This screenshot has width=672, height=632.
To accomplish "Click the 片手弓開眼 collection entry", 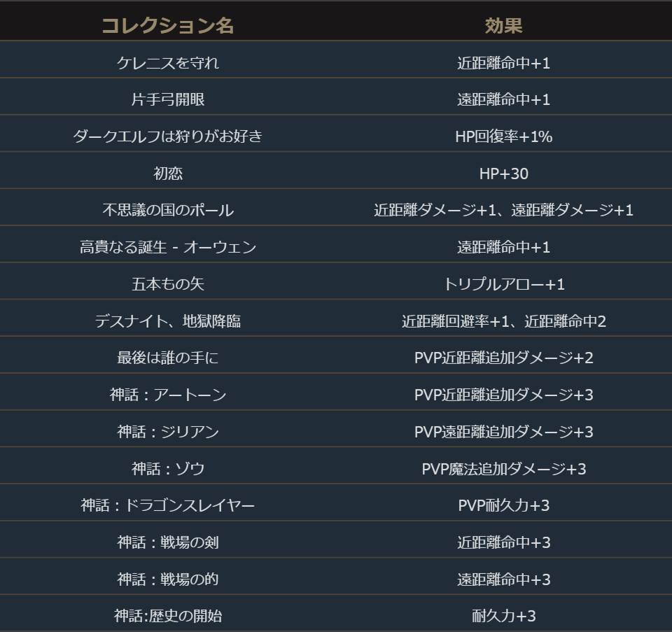I will click(x=168, y=99).
